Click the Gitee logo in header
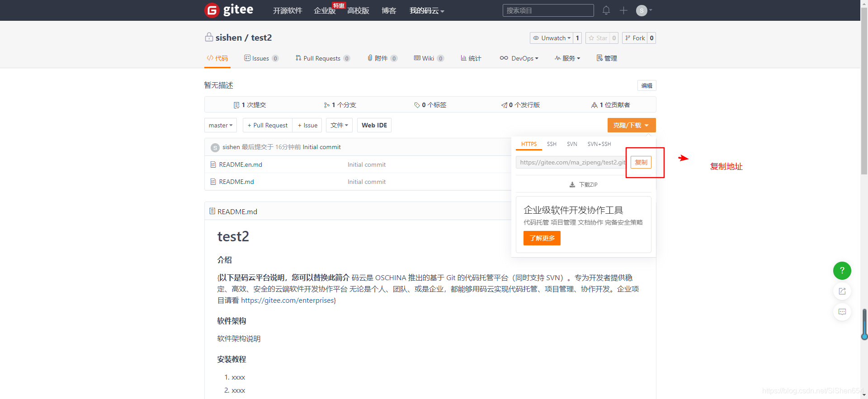868x399 pixels. click(229, 10)
